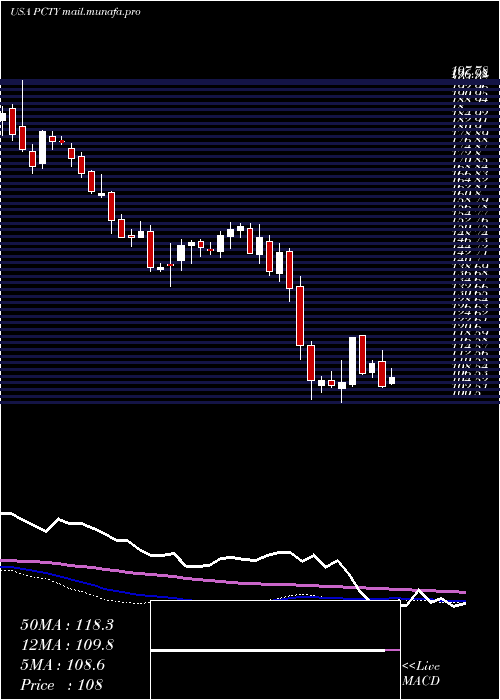Viewport: 500px width, 700px height.
Task: Click the '12MA : 109.8' readout
Action: (x=67, y=645)
